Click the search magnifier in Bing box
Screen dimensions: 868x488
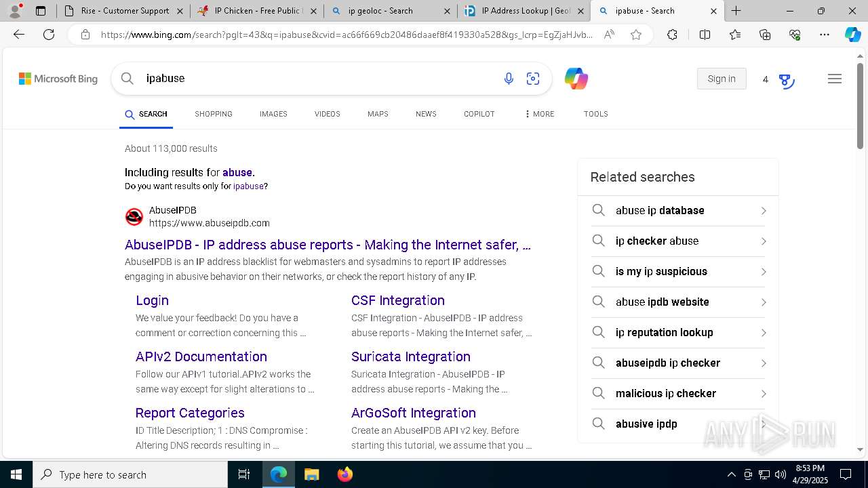point(127,79)
